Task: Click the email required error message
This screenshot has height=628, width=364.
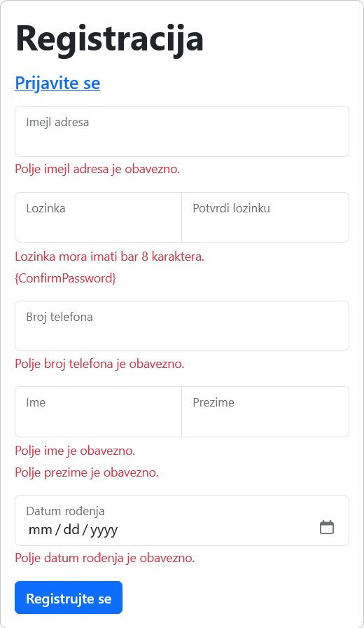Action: point(97,169)
